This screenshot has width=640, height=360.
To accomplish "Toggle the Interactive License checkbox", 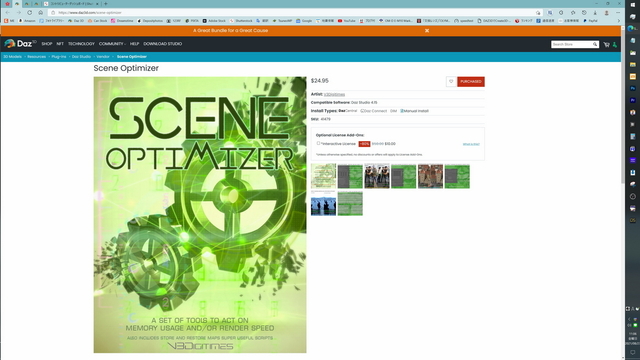I will (318, 143).
